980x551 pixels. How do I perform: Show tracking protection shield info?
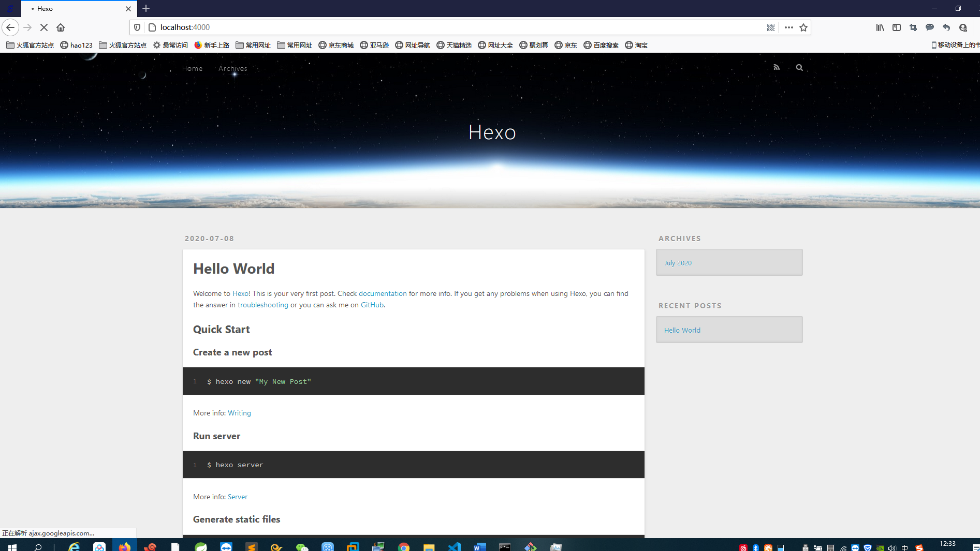pyautogui.click(x=137, y=27)
